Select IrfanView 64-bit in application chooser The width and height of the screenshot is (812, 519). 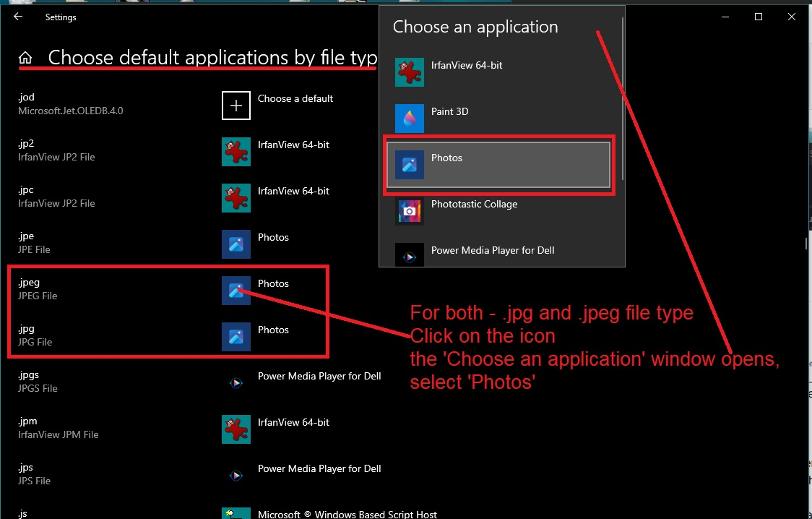pos(466,66)
